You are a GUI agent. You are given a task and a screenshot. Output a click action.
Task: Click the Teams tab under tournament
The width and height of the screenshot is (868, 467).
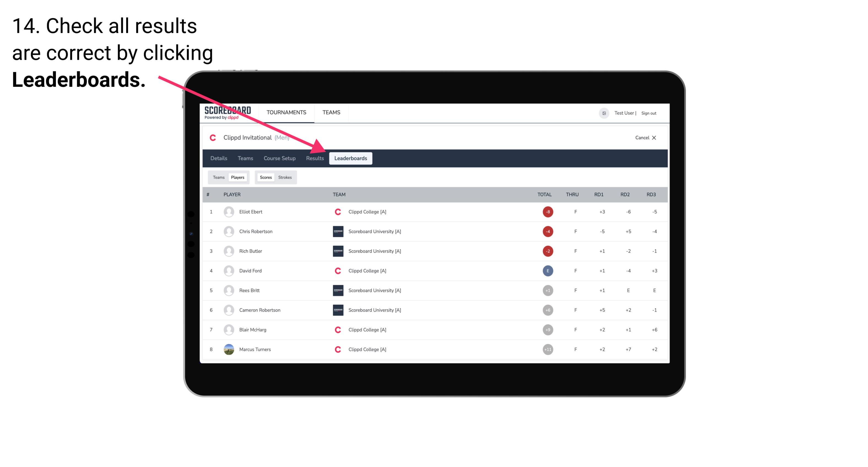tap(243, 158)
